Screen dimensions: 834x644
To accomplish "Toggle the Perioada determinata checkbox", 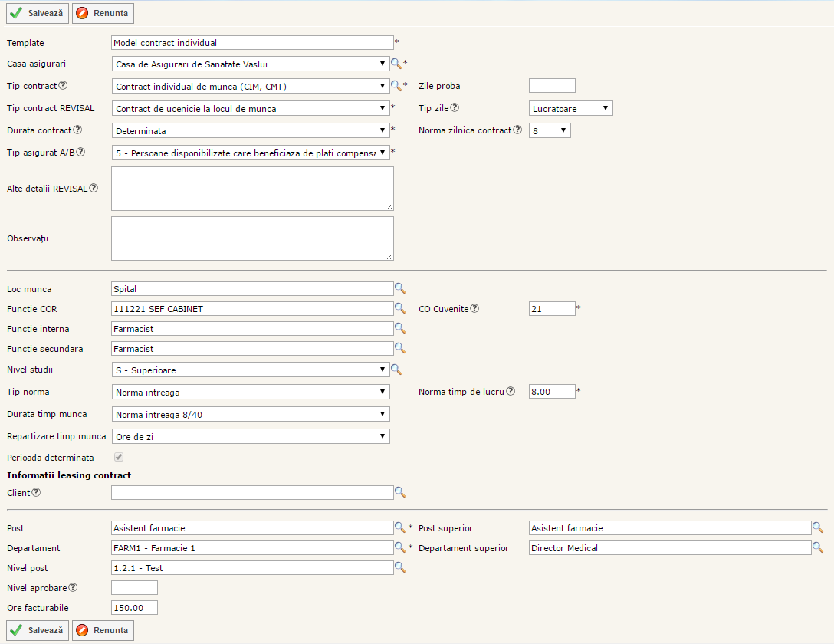I will [x=118, y=458].
